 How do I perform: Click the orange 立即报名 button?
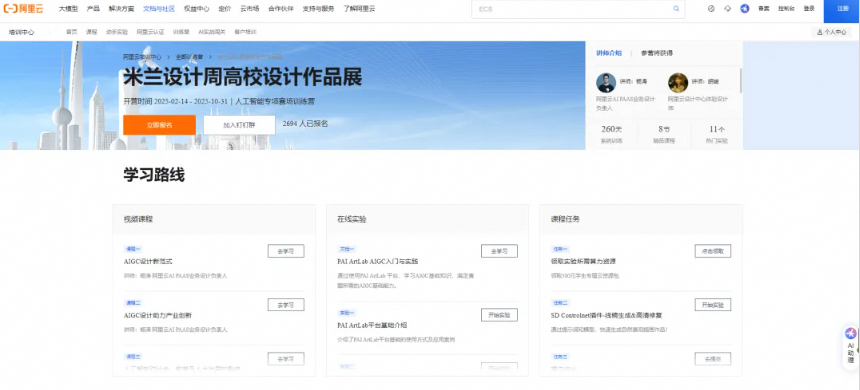(159, 125)
